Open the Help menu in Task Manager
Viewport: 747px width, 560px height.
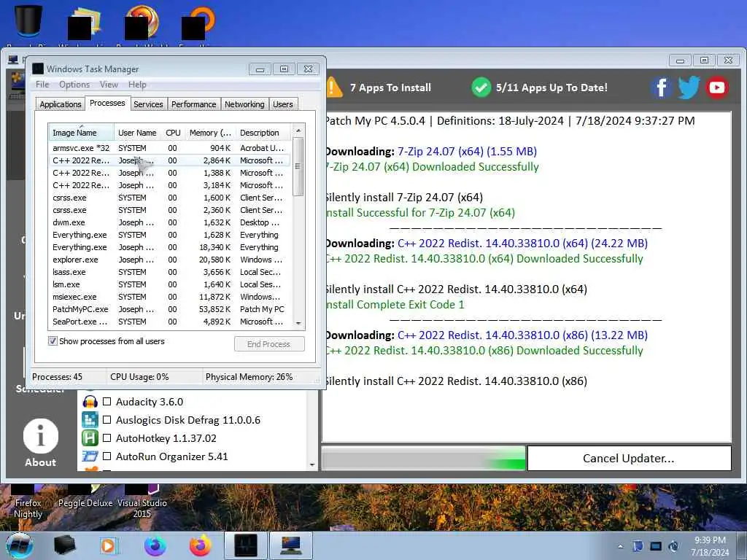[x=137, y=85]
